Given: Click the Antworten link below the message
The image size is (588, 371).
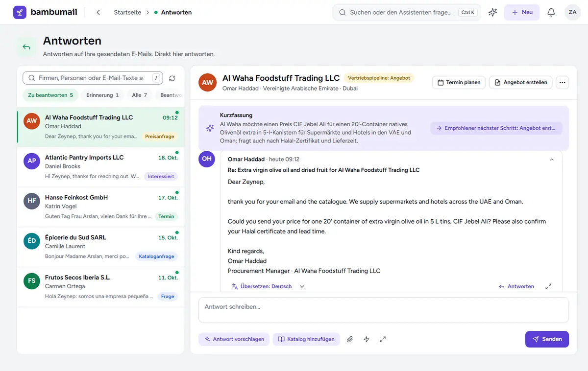Looking at the screenshot, I should (516, 286).
